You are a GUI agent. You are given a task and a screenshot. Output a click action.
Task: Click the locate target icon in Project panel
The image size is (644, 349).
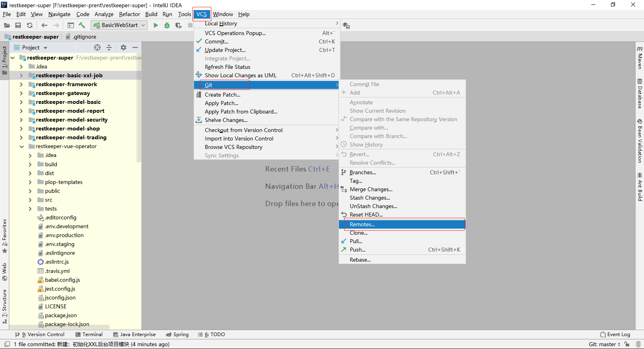pyautogui.click(x=97, y=47)
